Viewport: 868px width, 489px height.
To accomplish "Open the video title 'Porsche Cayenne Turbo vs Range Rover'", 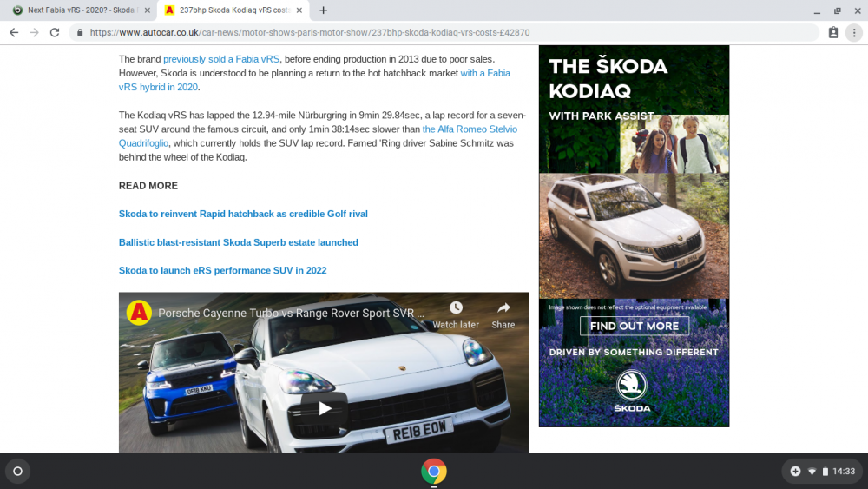I will coord(291,313).
